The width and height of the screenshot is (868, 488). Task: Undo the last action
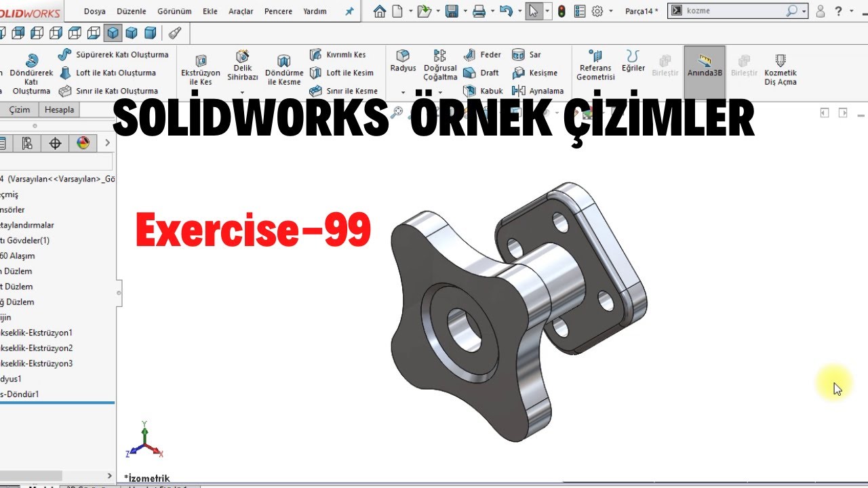506,12
